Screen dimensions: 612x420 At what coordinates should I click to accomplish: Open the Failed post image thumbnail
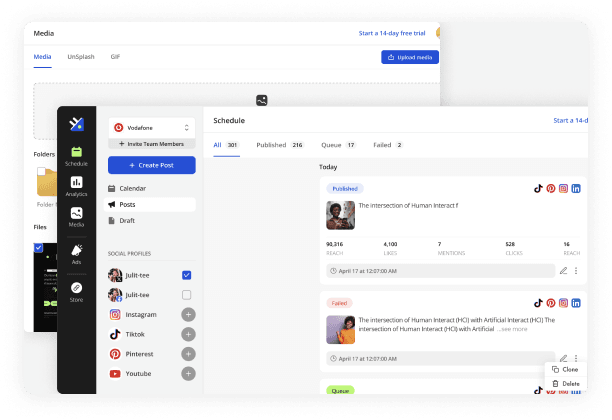click(340, 330)
